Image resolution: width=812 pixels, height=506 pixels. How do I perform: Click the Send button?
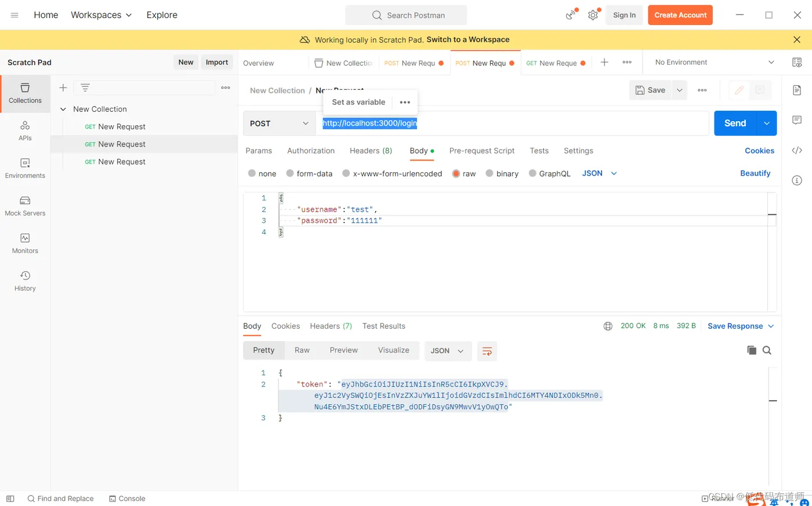coord(735,123)
